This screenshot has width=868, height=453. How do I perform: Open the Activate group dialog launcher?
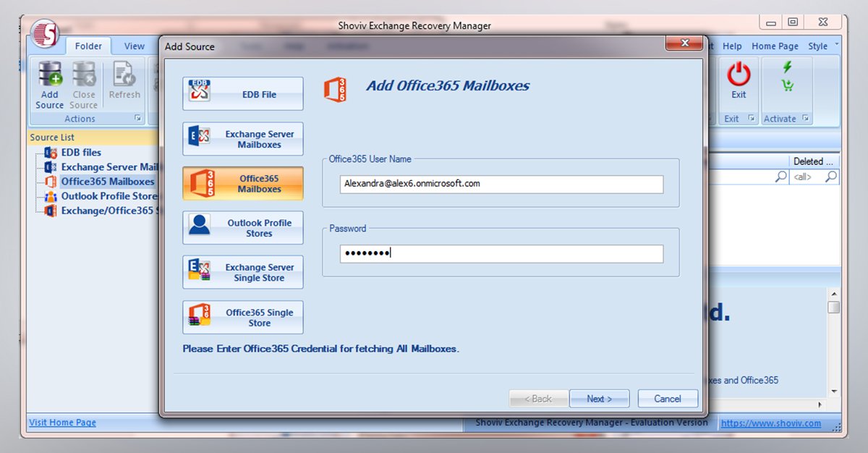pyautogui.click(x=805, y=119)
